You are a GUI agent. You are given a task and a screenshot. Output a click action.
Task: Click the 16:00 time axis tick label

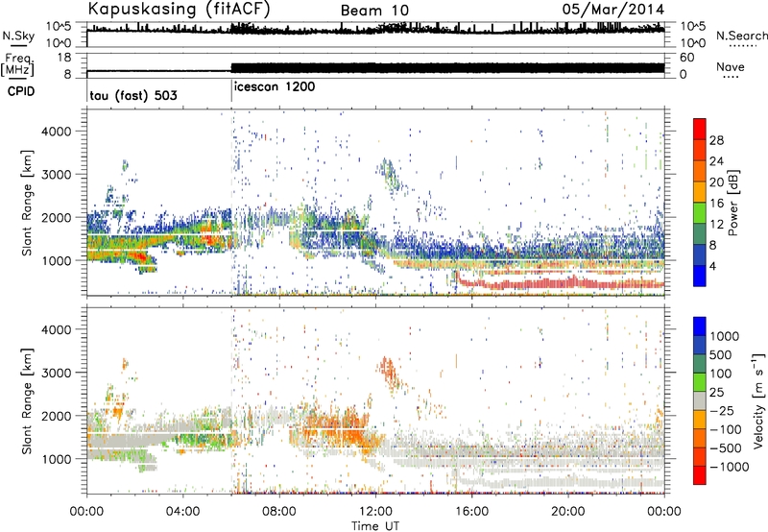tap(471, 512)
